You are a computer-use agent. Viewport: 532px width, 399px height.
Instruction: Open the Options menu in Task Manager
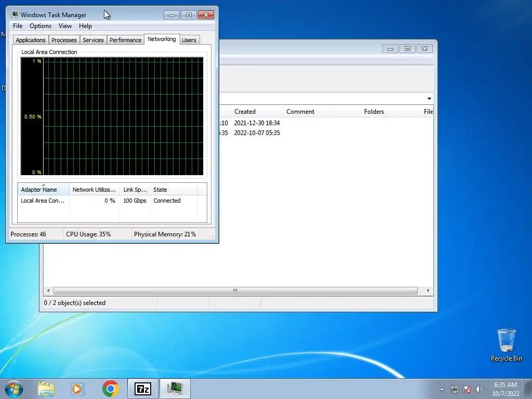pos(41,26)
